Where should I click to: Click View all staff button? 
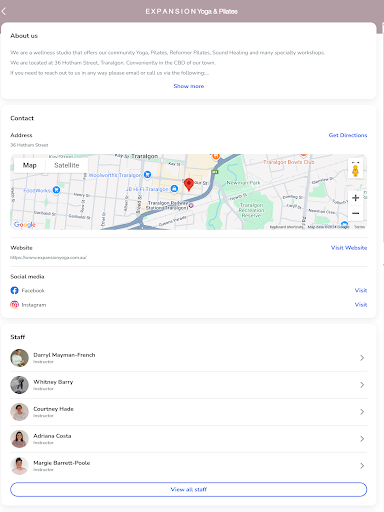(189, 489)
